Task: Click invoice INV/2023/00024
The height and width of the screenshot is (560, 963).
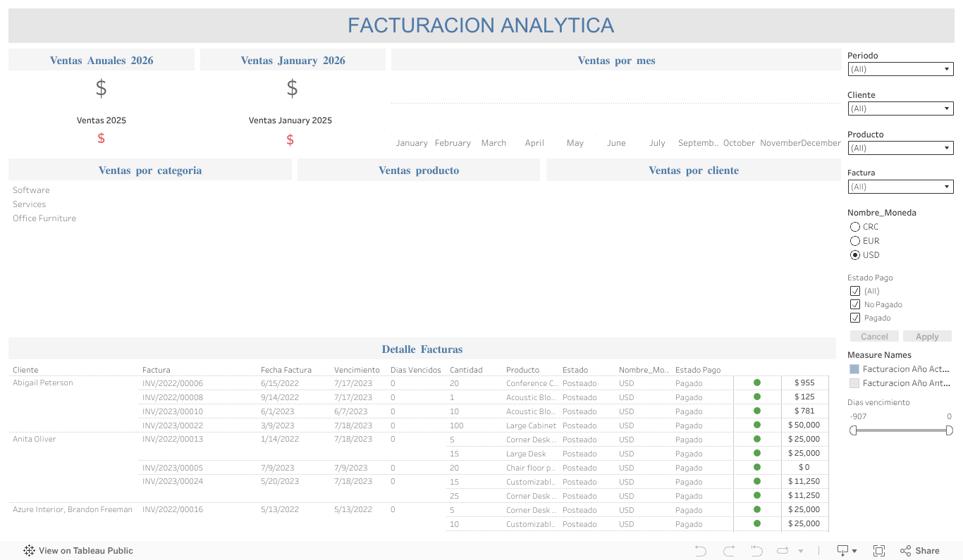Action: (173, 482)
